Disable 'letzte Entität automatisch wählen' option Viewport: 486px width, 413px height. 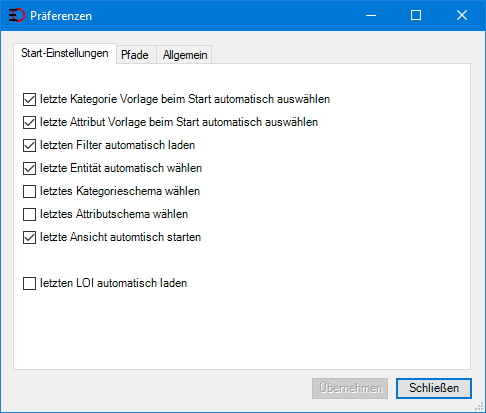29,168
